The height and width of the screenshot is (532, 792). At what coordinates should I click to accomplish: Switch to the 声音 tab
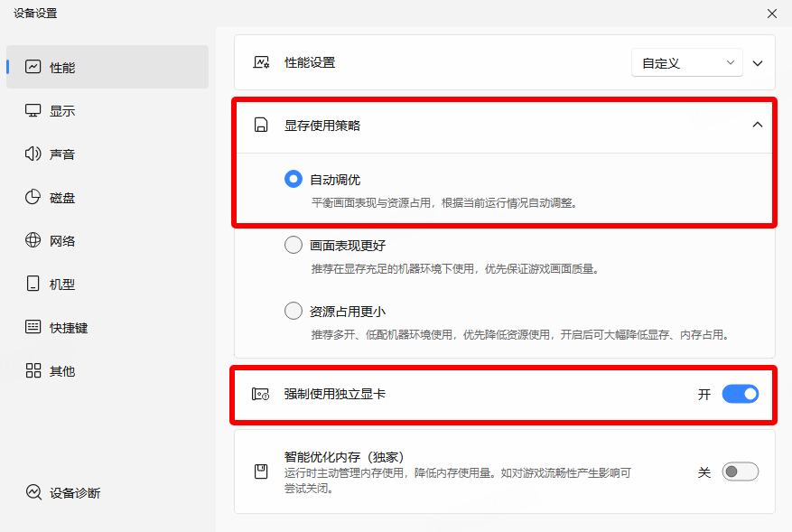[x=63, y=154]
